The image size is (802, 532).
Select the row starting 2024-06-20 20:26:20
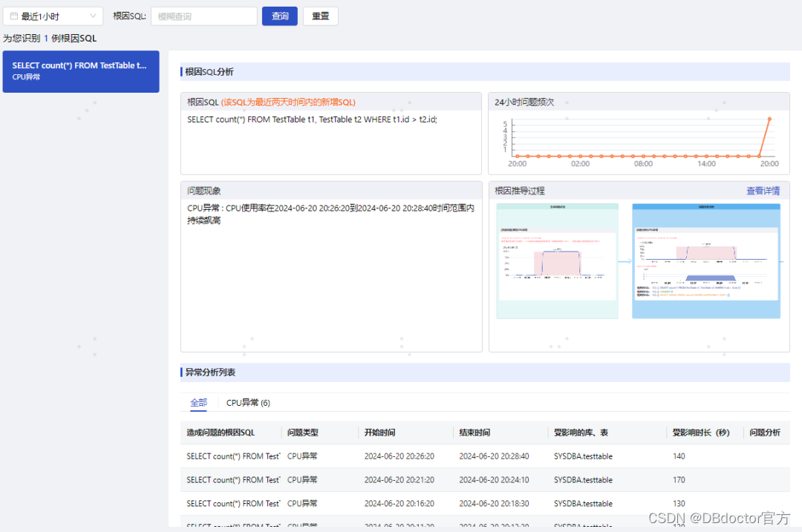coord(485,456)
